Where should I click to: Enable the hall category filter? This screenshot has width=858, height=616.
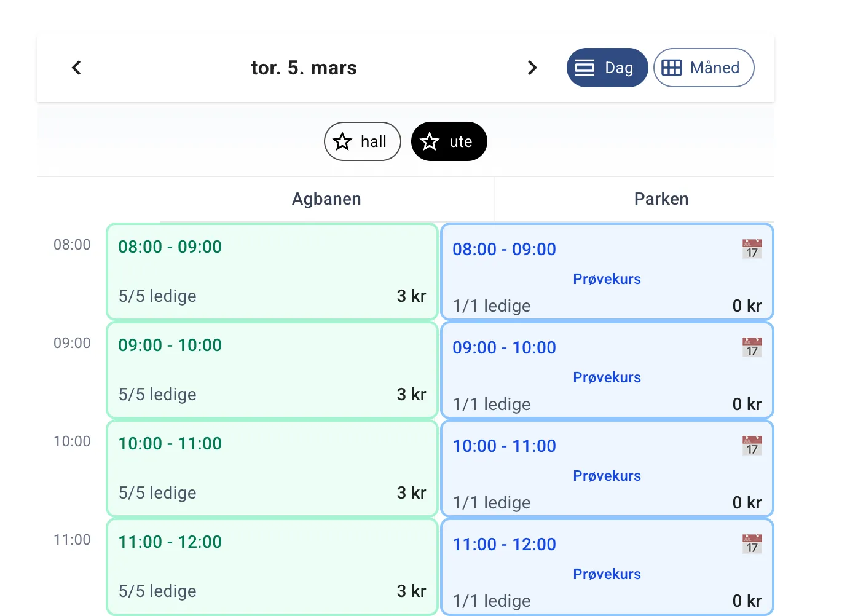click(362, 141)
